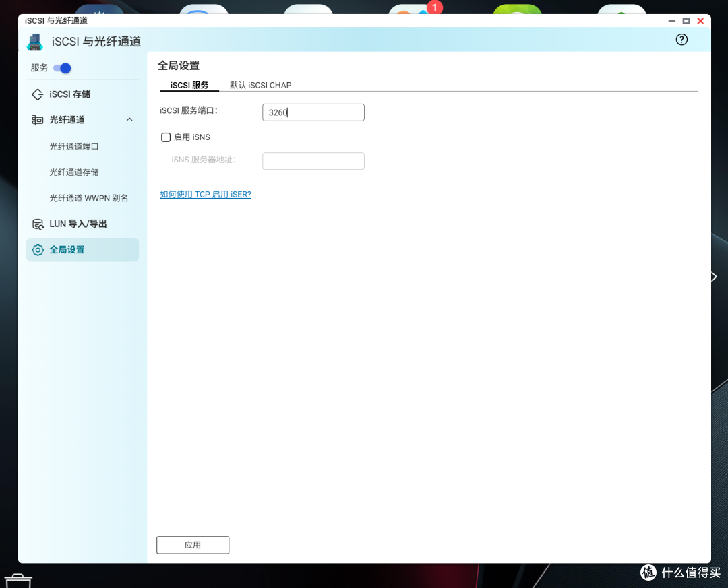
Task: Switch to the iSCSI 服务 tab
Action: tap(189, 85)
